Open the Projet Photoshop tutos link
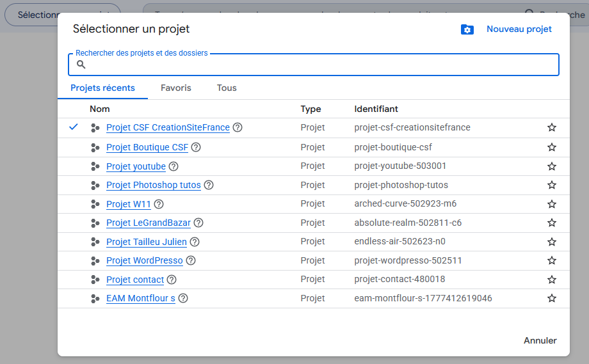This screenshot has width=589, height=364. tap(154, 185)
